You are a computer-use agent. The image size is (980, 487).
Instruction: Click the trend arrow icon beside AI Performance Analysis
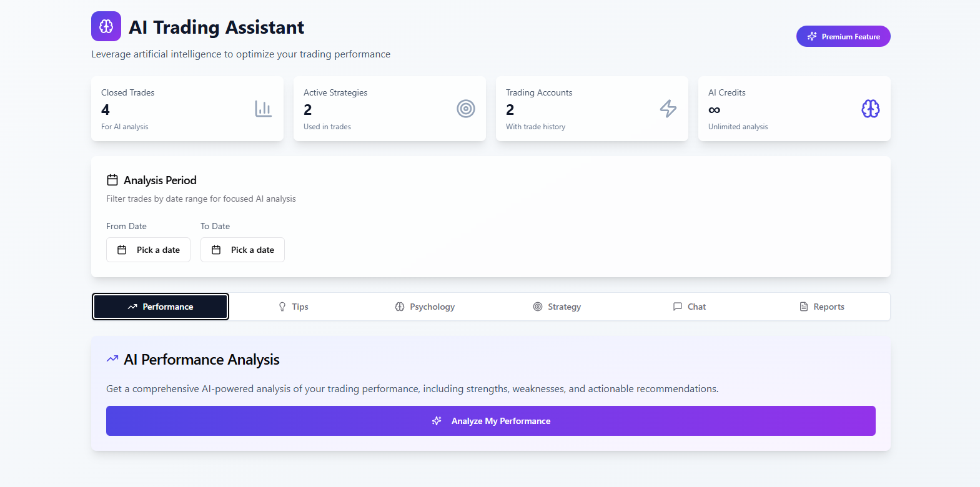pos(112,359)
